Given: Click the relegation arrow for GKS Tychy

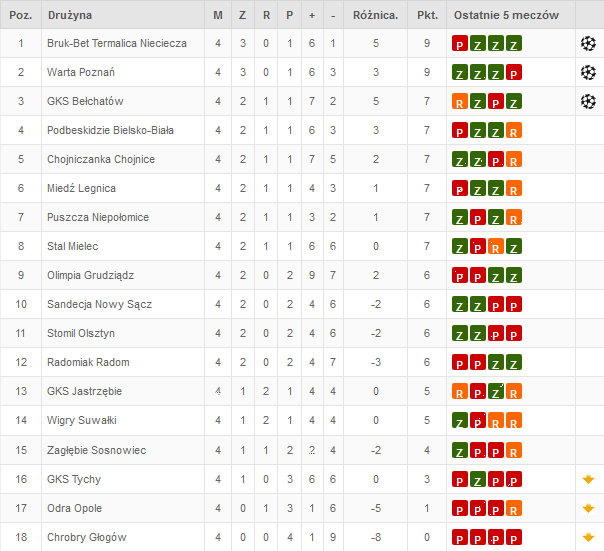Looking at the screenshot, I should pyautogui.click(x=588, y=479).
